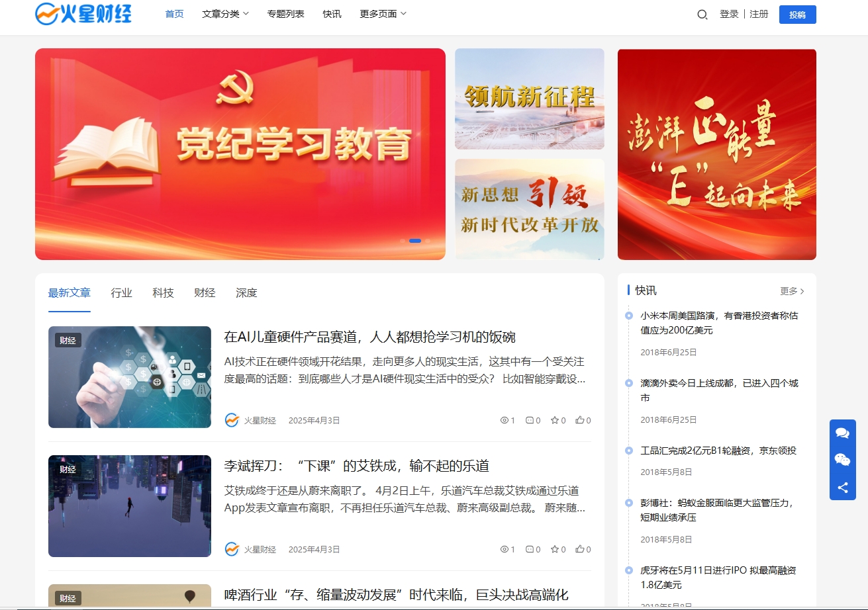Click favorite star icon on AI儿童硬件 article
868x610 pixels.
pos(554,420)
